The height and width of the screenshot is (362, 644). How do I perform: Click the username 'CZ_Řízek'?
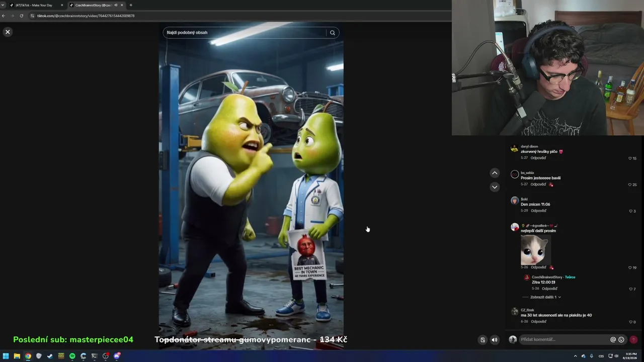coord(527,310)
